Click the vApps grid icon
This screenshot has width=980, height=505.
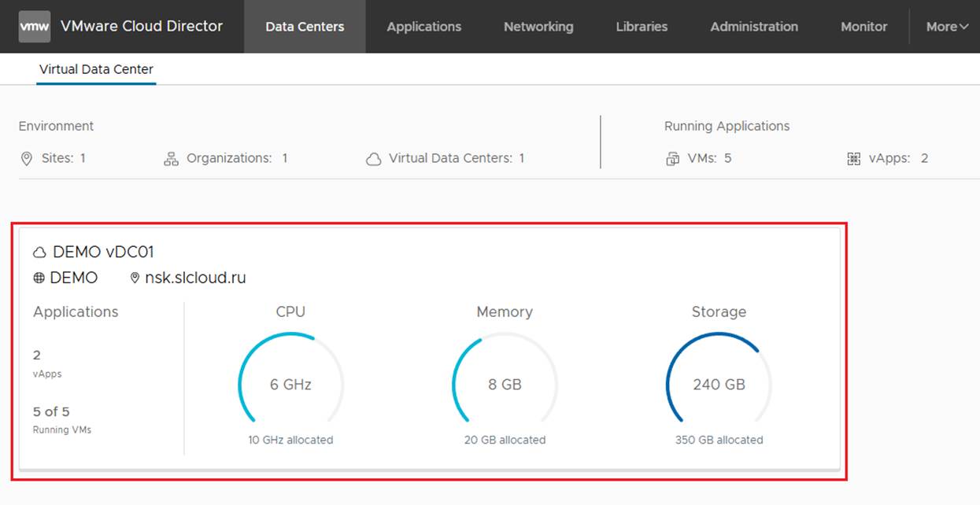[853, 159]
